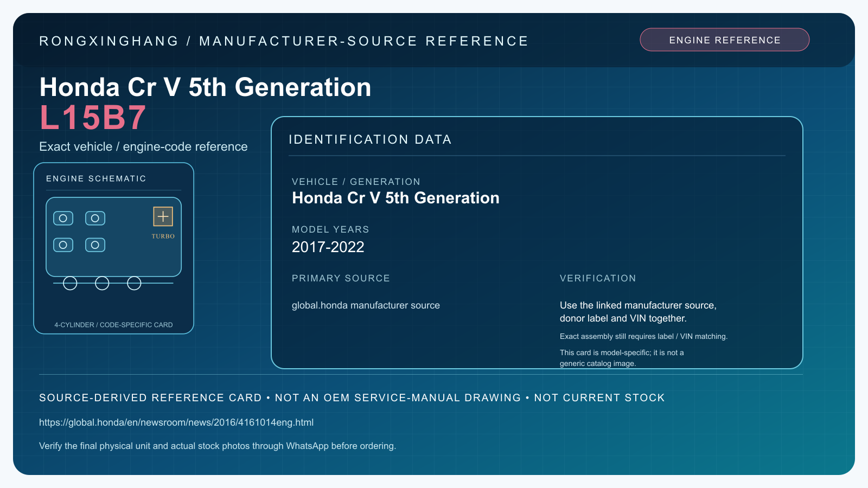Click the TURBO label in the schematic

[x=163, y=236]
